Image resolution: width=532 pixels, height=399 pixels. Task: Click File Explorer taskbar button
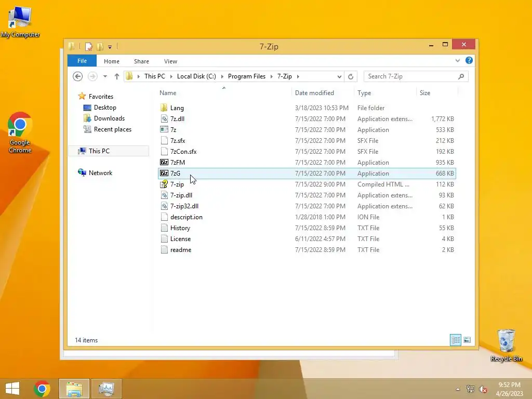(74, 389)
